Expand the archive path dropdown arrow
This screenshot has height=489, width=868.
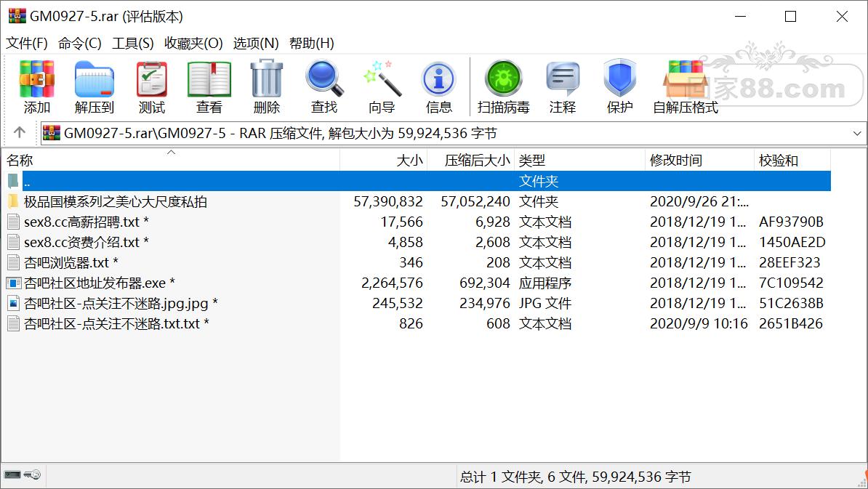pyautogui.click(x=857, y=134)
